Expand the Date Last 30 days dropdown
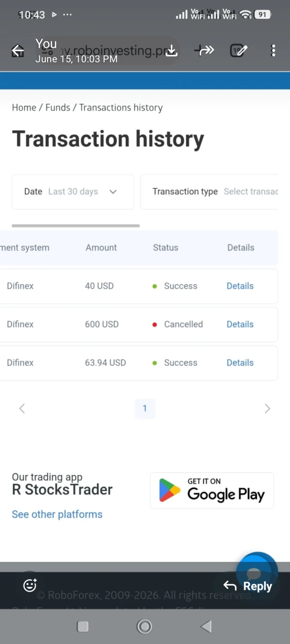 73,192
